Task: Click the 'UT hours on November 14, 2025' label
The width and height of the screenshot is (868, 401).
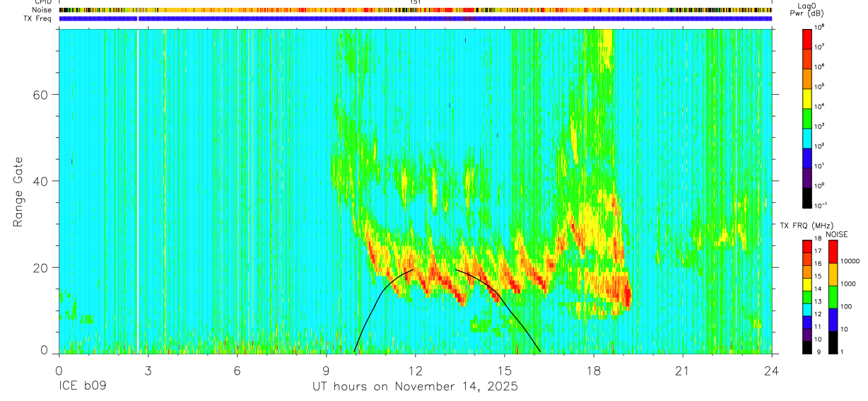Action: pos(416,387)
